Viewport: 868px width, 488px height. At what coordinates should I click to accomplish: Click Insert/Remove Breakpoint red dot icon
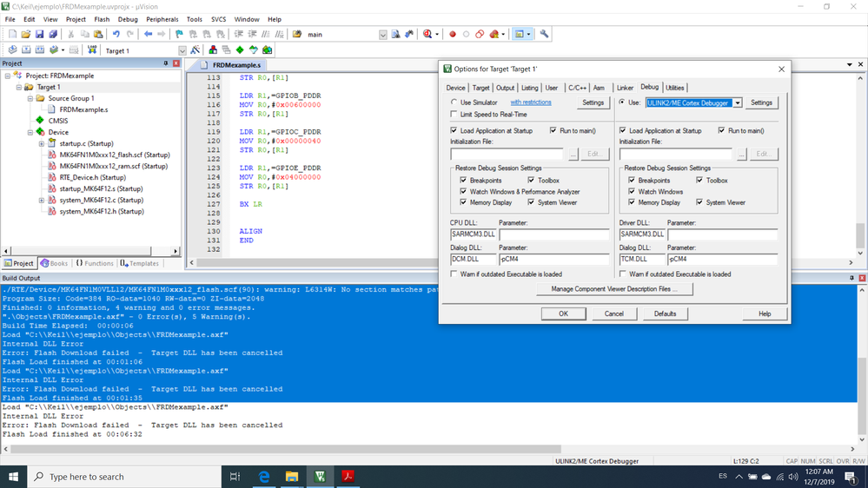[452, 35]
